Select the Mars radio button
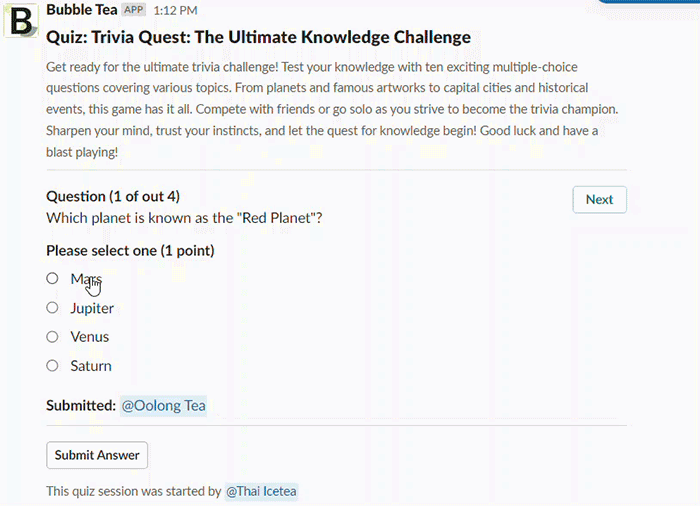The height and width of the screenshot is (506, 700). pyautogui.click(x=52, y=278)
